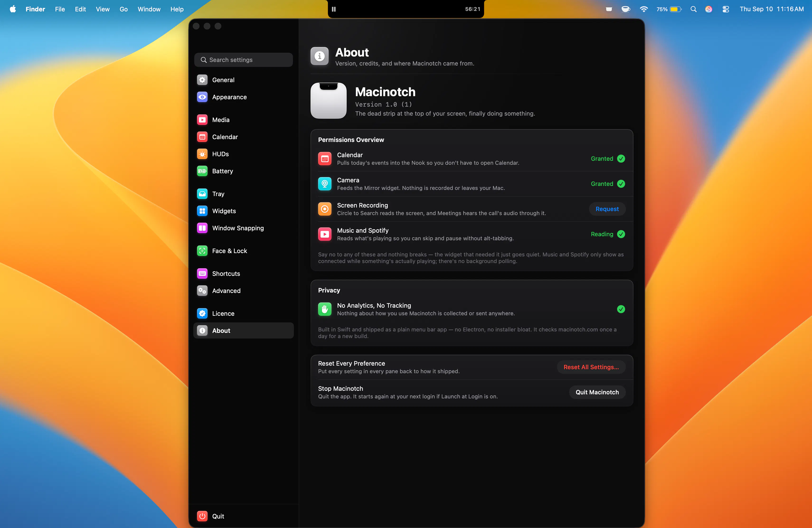Click the Camera permission icon
The image size is (812, 528).
(325, 184)
